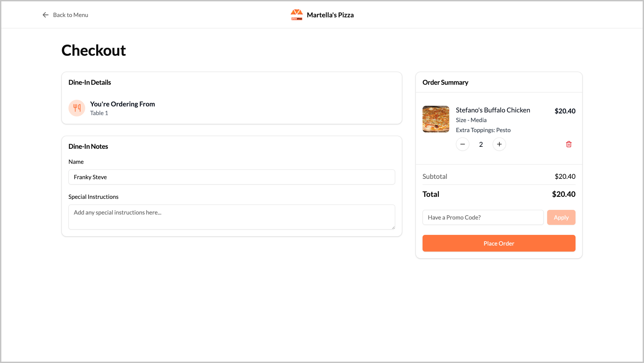Click the quantity number 2
Image resolution: width=644 pixels, height=363 pixels.
click(x=481, y=144)
